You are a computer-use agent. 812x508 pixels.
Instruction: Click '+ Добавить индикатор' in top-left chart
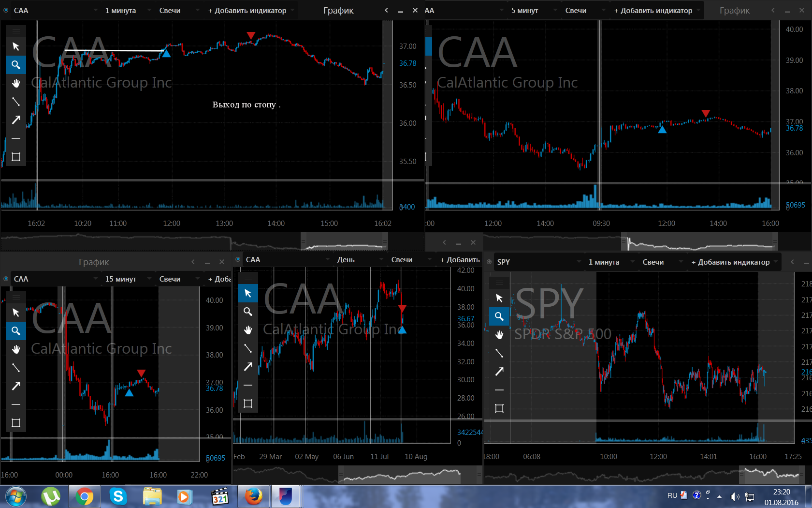251,10
